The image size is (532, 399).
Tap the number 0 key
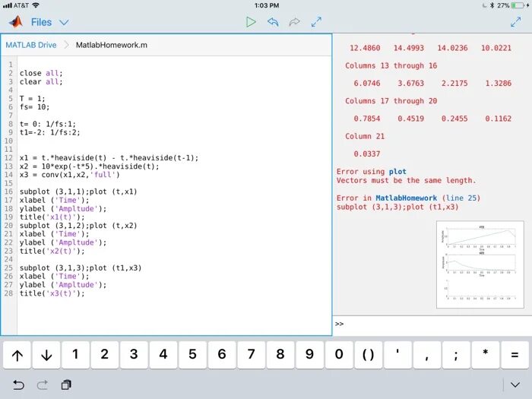[x=339, y=355]
